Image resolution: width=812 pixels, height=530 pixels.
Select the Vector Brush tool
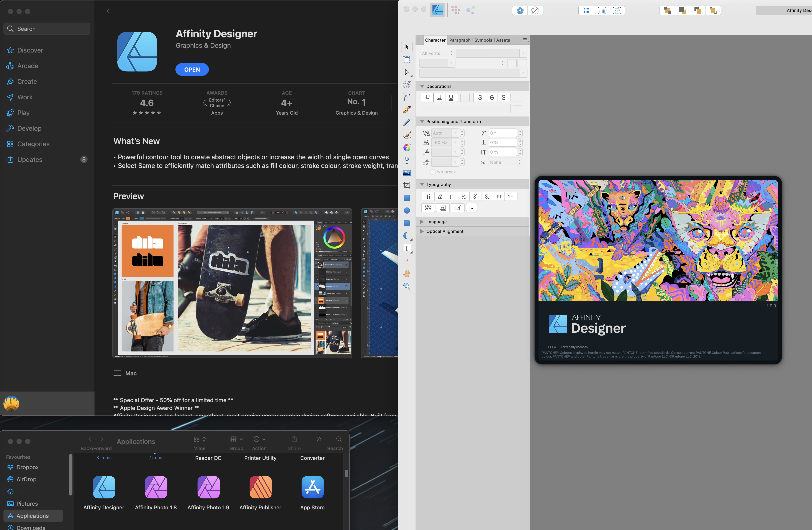407,135
